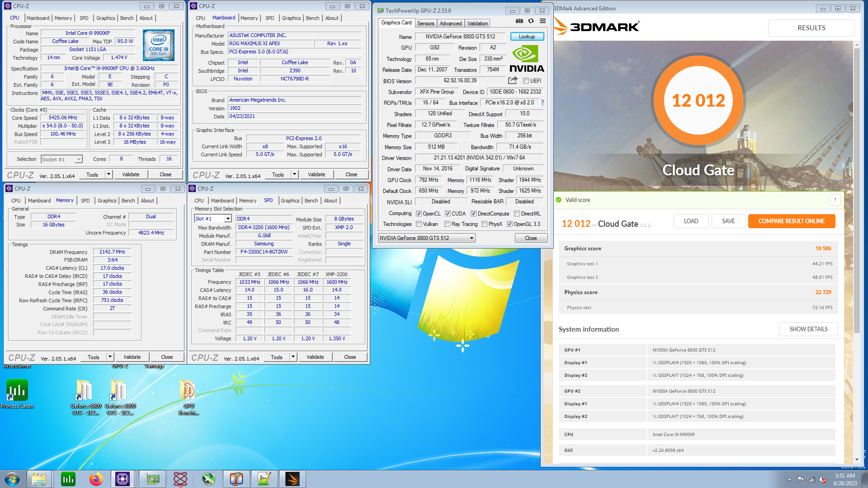Toggle the DirectCompute checkbox
The height and width of the screenshot is (488, 868).
(474, 214)
